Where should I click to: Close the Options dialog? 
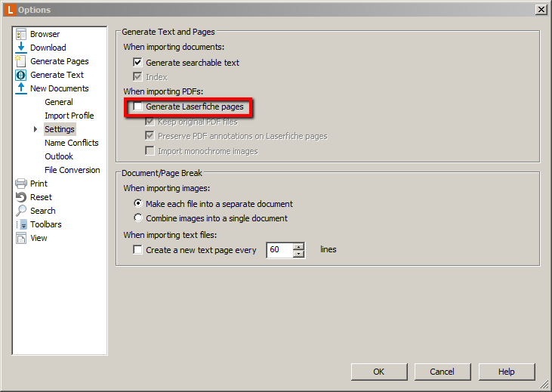(x=541, y=10)
